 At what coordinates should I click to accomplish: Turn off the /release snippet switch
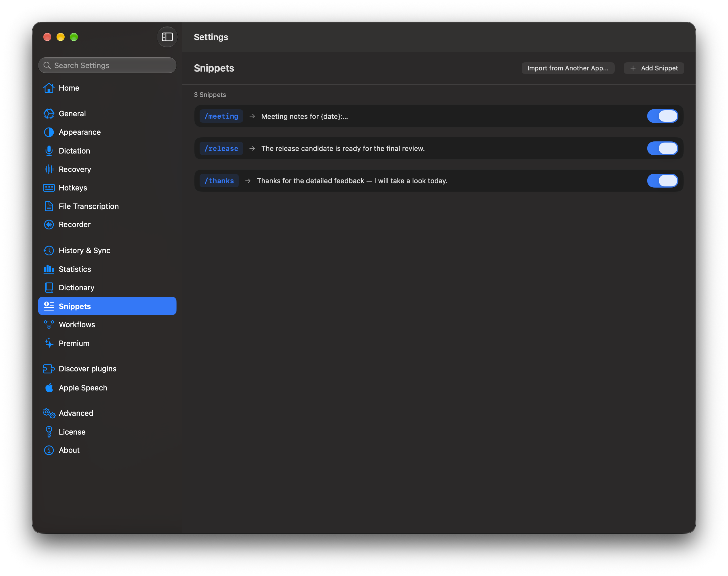pyautogui.click(x=662, y=148)
